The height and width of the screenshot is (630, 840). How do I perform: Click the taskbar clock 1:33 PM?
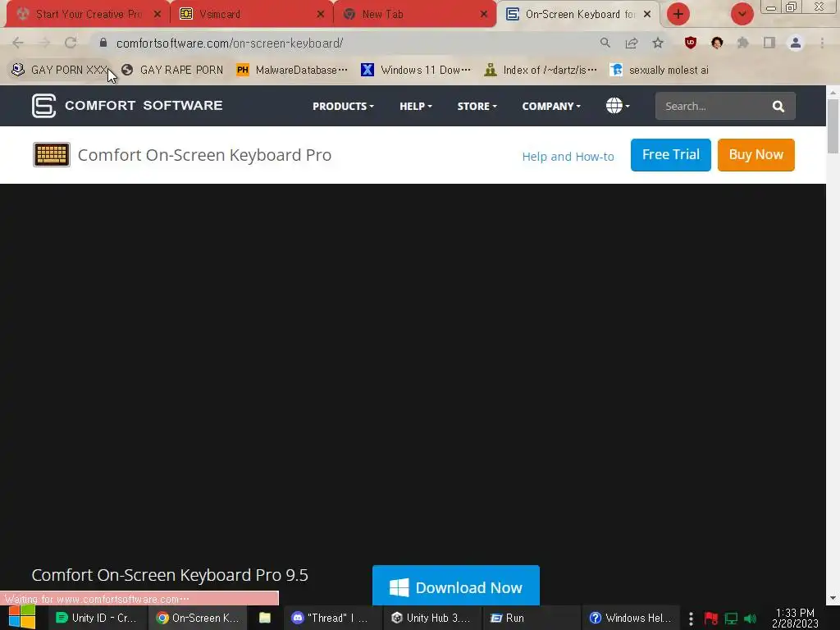pyautogui.click(x=795, y=618)
